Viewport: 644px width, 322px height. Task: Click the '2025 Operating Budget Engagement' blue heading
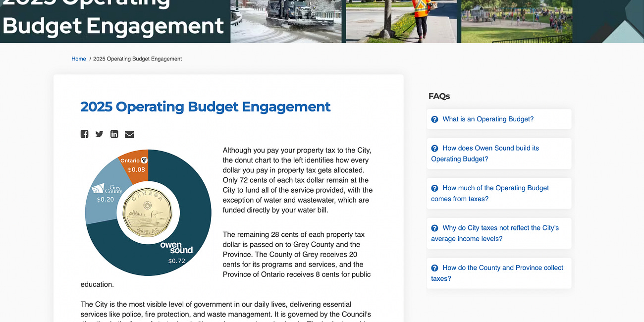coord(206,107)
